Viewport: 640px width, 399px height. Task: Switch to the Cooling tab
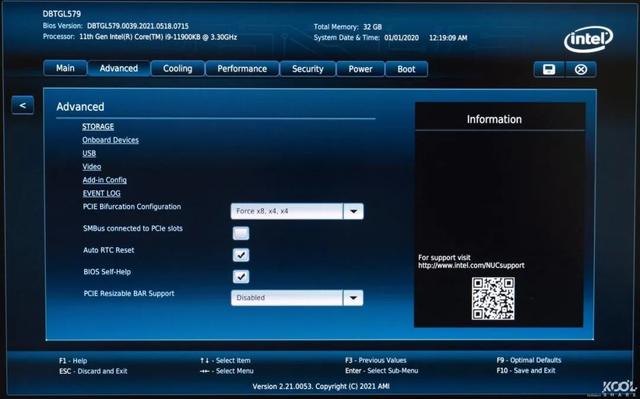(178, 69)
